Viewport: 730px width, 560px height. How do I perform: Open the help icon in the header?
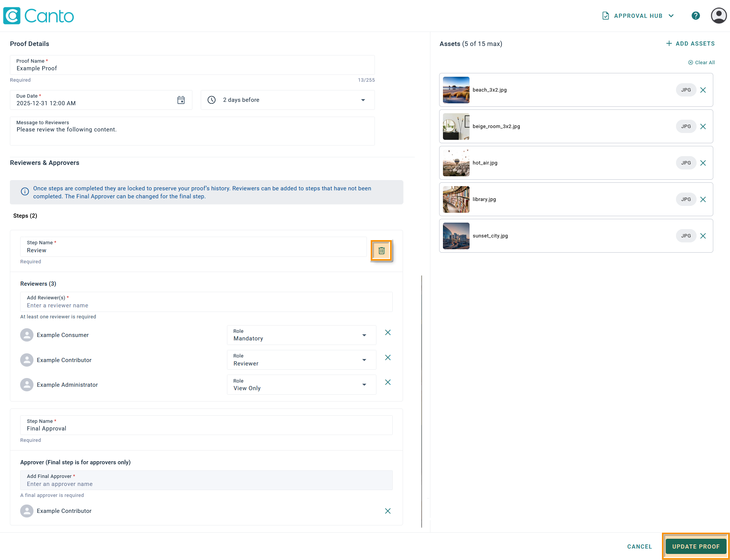[x=696, y=16]
